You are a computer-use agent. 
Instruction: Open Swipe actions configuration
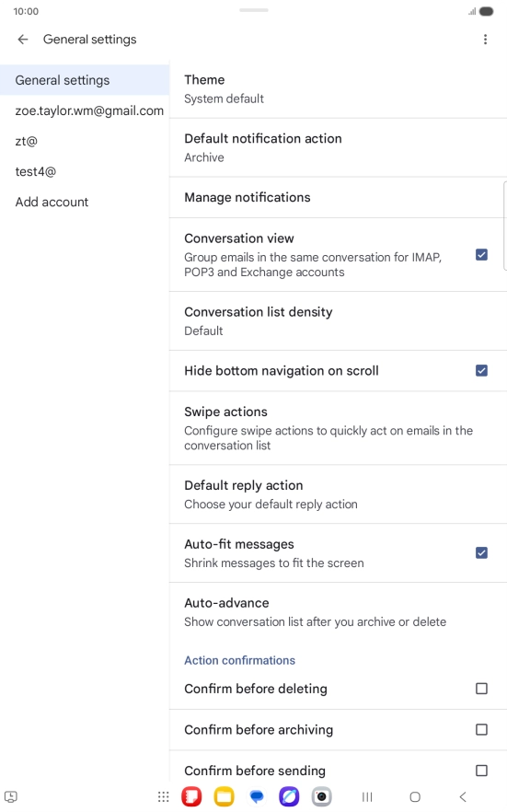coord(338,428)
